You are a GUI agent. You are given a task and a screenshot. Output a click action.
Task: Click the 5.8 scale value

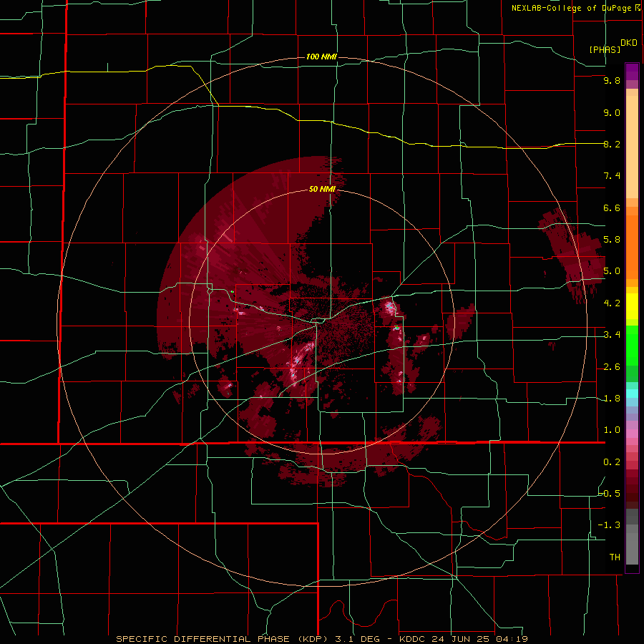(x=612, y=240)
